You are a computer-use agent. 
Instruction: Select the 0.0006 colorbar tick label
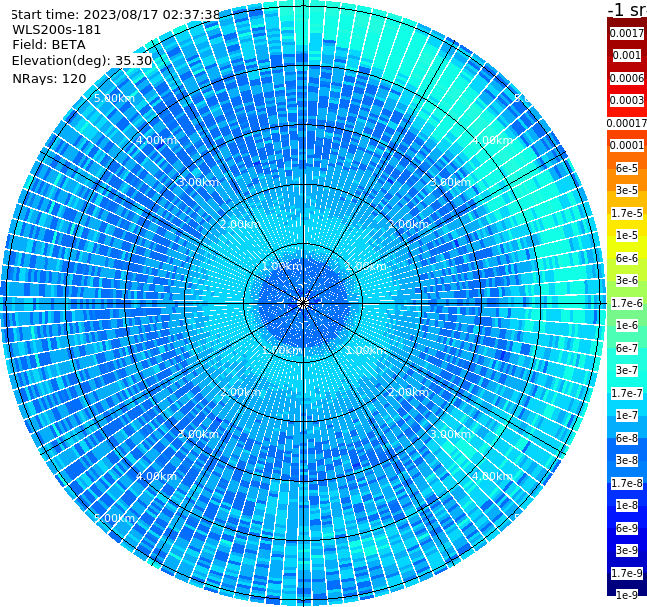coord(627,78)
